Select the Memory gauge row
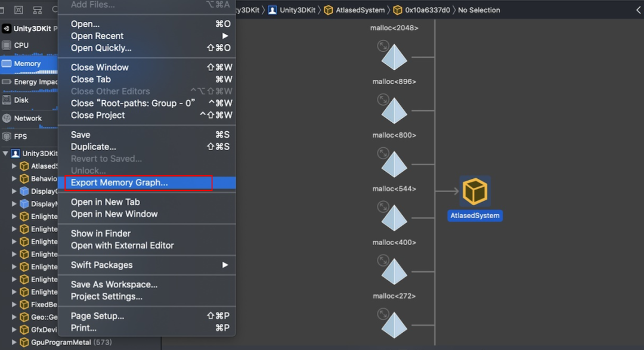The image size is (644, 350). [x=29, y=64]
